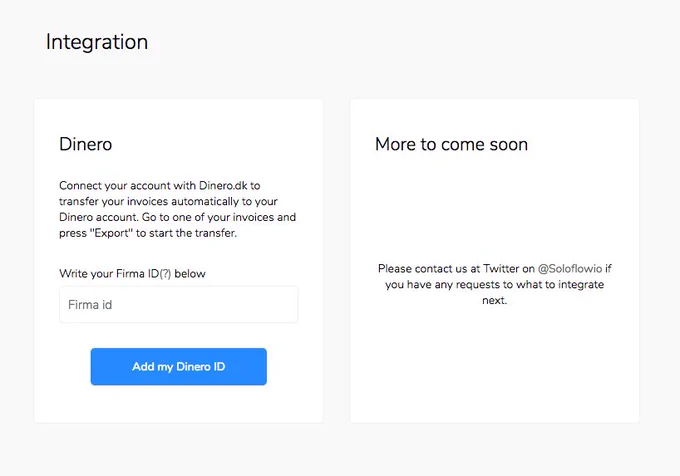Click the More to come soon heading
Viewport: 680px width, 476px height.
click(x=451, y=144)
